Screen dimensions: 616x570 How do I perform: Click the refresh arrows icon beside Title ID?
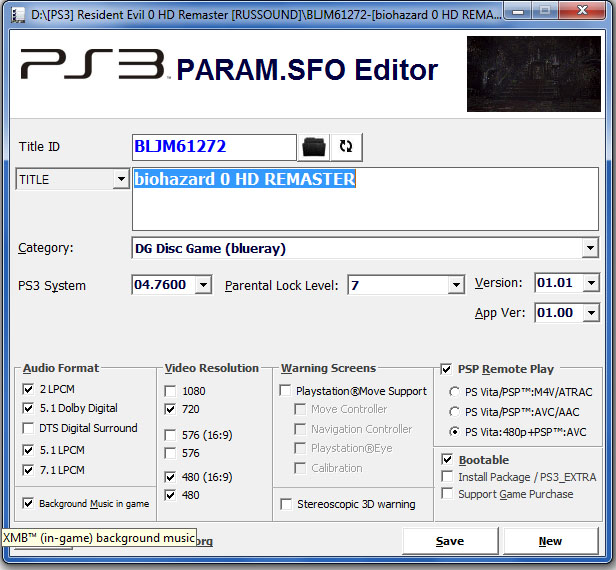(x=346, y=147)
